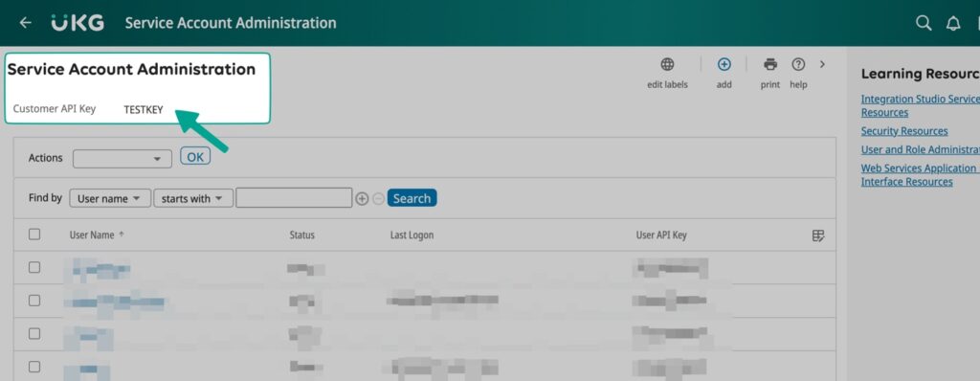
Task: Open User and Role Administration link
Action: [920, 149]
